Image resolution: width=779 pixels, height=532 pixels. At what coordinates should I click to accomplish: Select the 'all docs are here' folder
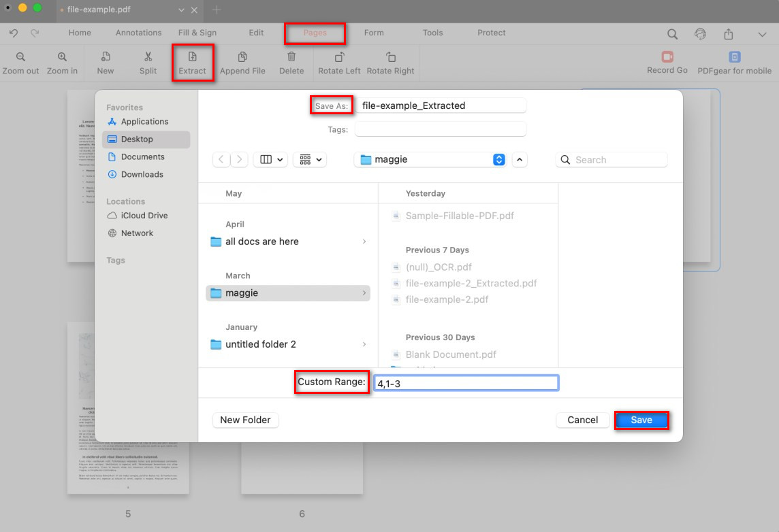click(261, 242)
